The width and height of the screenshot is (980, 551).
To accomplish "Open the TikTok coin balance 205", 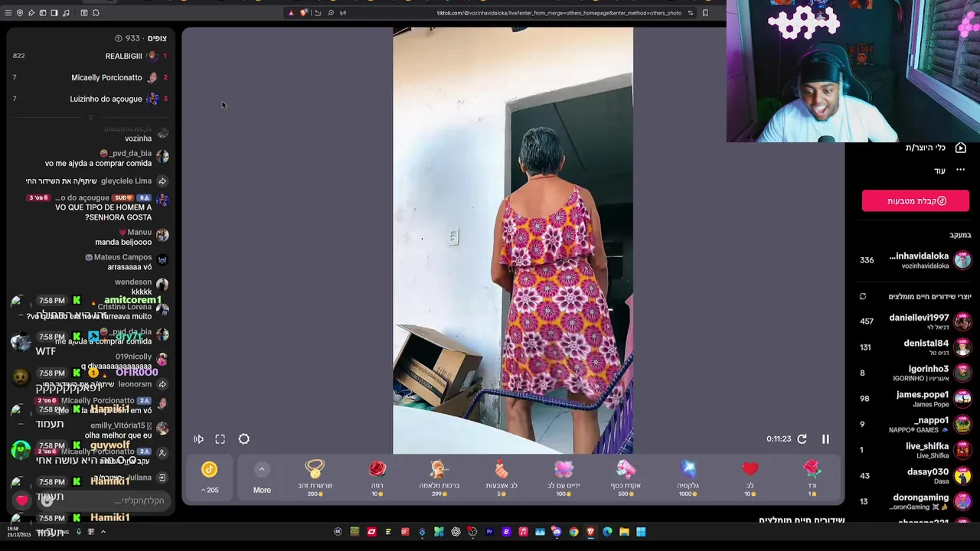I will [209, 477].
